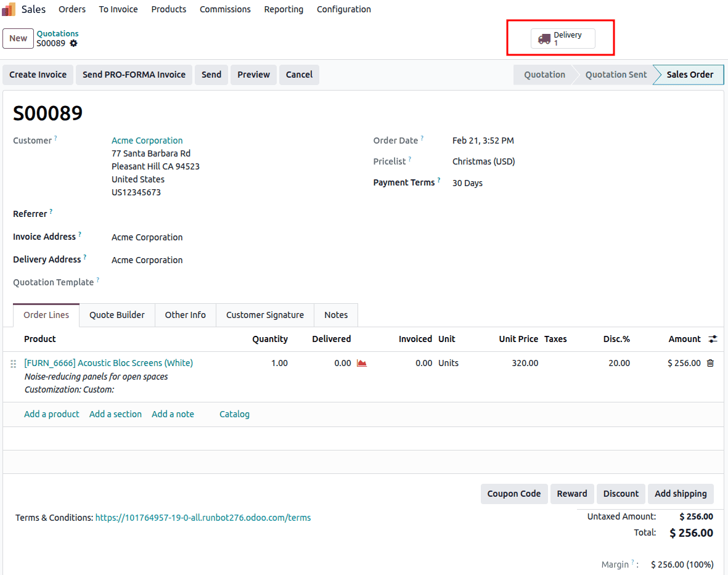
Task: Switch to the Quote Builder tab
Action: pyautogui.click(x=117, y=315)
